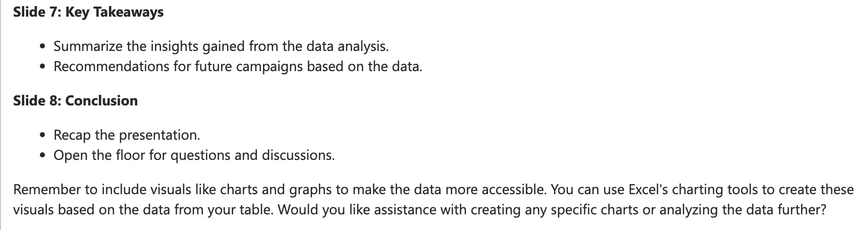Click the "Recommendations for future campaigns" bullet line
Viewport: 868px width, 230px height.
[238, 67]
